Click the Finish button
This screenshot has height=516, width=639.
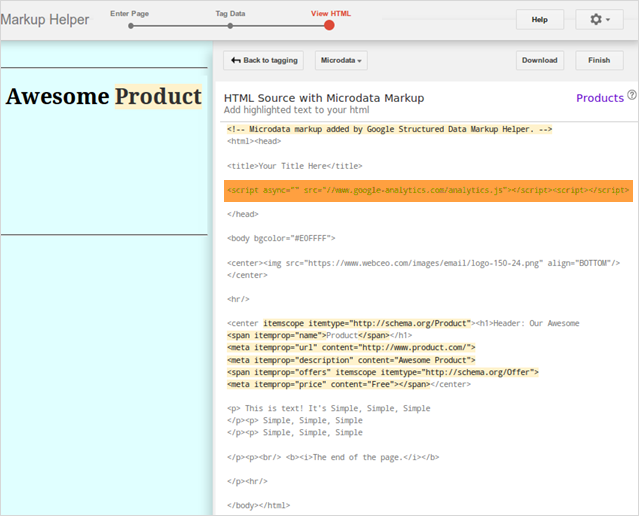(599, 60)
